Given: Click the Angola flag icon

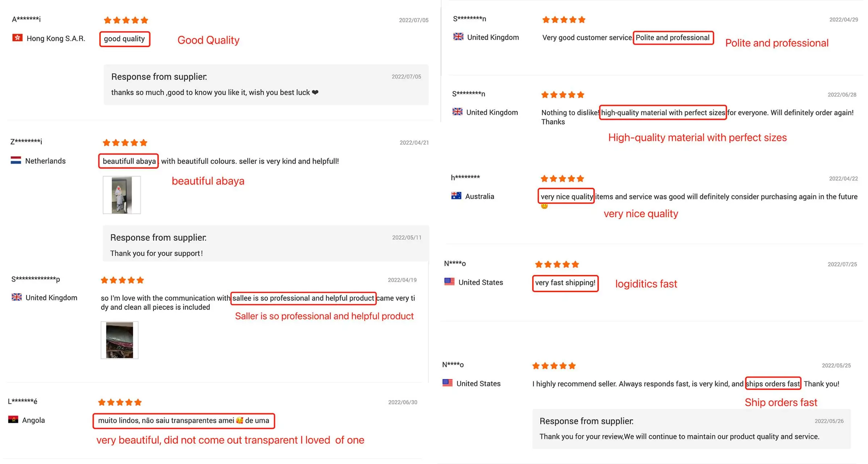Looking at the screenshot, I should [13, 419].
